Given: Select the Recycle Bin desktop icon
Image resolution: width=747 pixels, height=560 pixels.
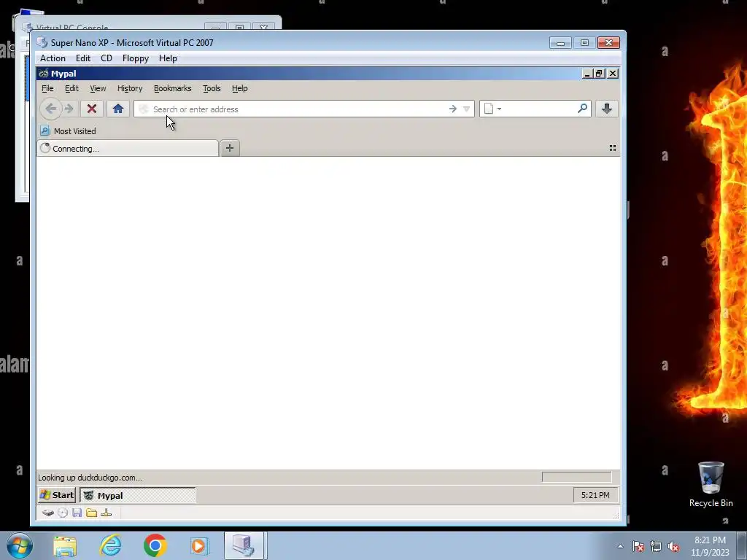Looking at the screenshot, I should [x=711, y=484].
